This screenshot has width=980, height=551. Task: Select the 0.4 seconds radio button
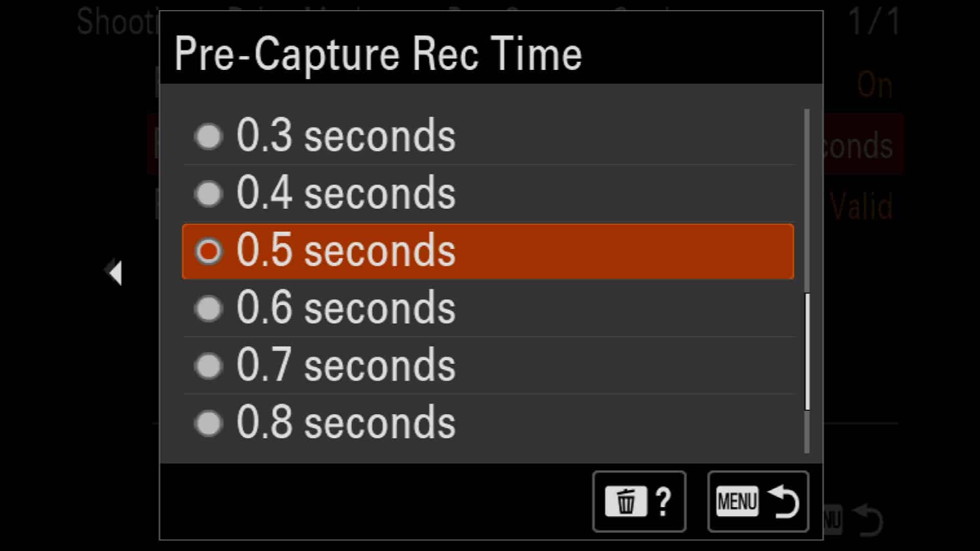[209, 194]
